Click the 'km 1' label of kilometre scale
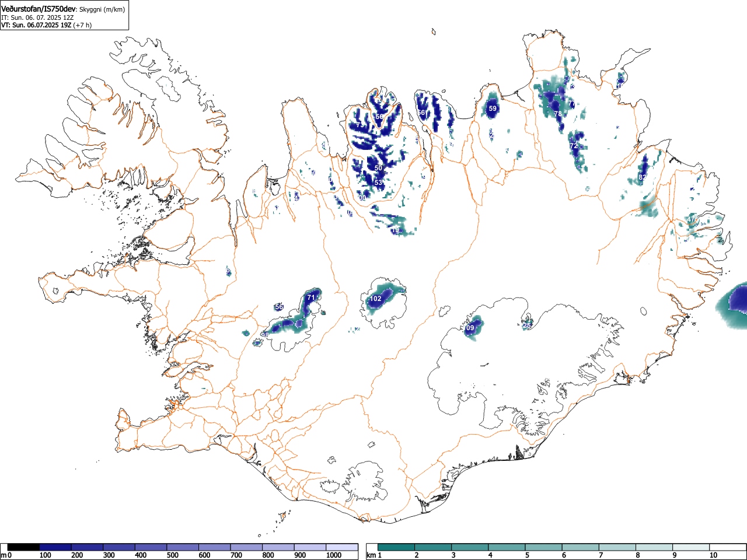Viewport: 747px width, 560px height. [374, 555]
